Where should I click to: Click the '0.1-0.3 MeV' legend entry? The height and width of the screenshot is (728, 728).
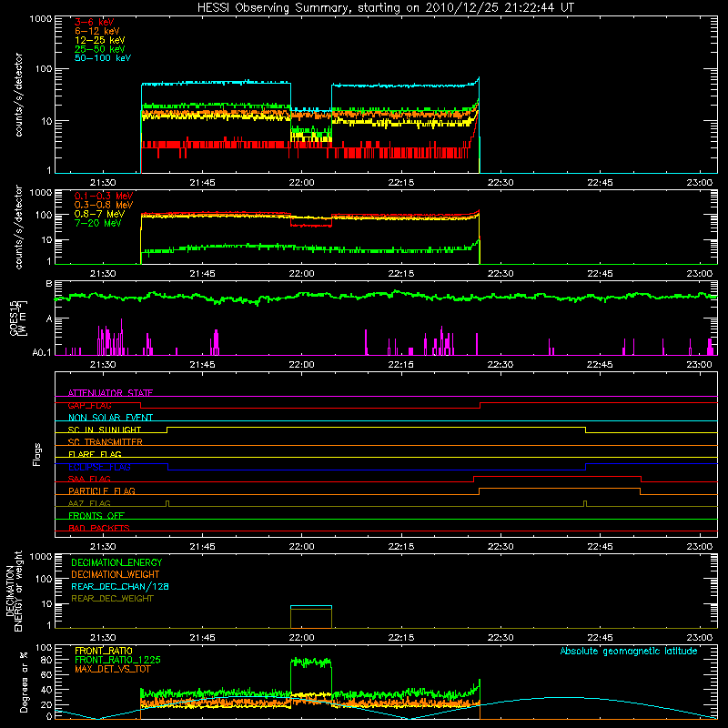coord(104,196)
